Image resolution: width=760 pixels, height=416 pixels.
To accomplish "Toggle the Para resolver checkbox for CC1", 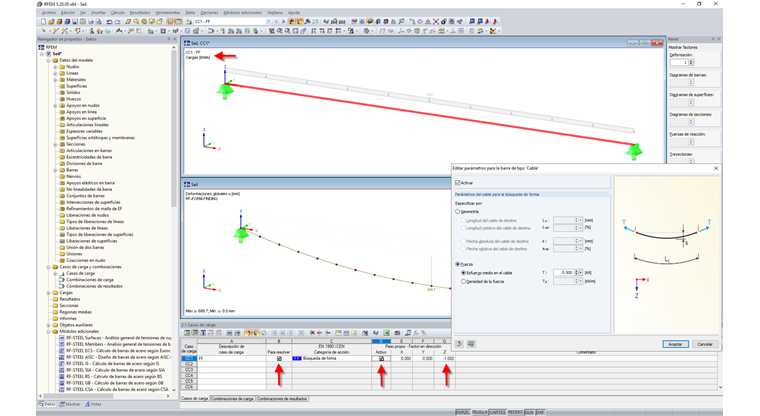I will tap(279, 358).
